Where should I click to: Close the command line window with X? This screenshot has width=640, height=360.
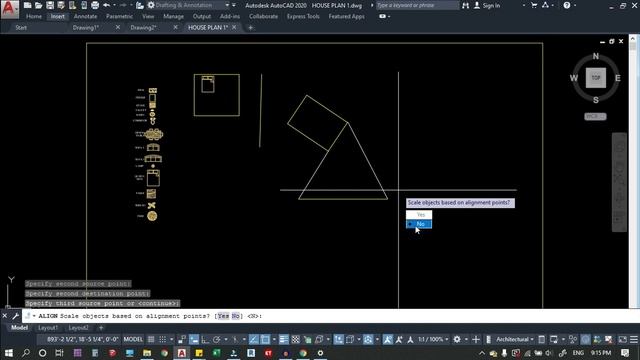tap(4, 316)
